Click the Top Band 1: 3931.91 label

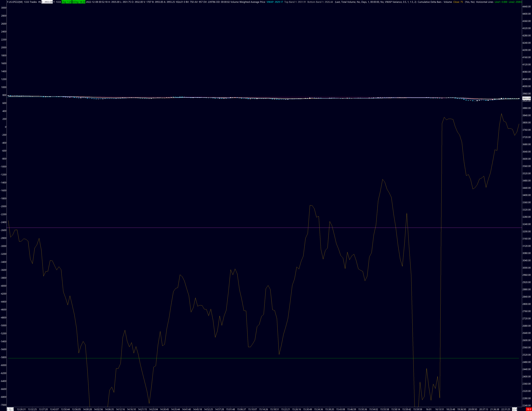(295, 2)
